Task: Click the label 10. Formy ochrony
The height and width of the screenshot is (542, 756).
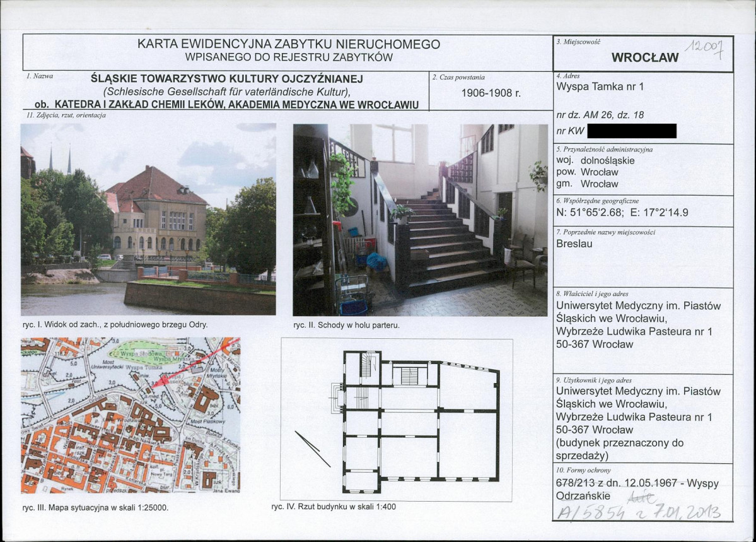Action: click(x=583, y=470)
